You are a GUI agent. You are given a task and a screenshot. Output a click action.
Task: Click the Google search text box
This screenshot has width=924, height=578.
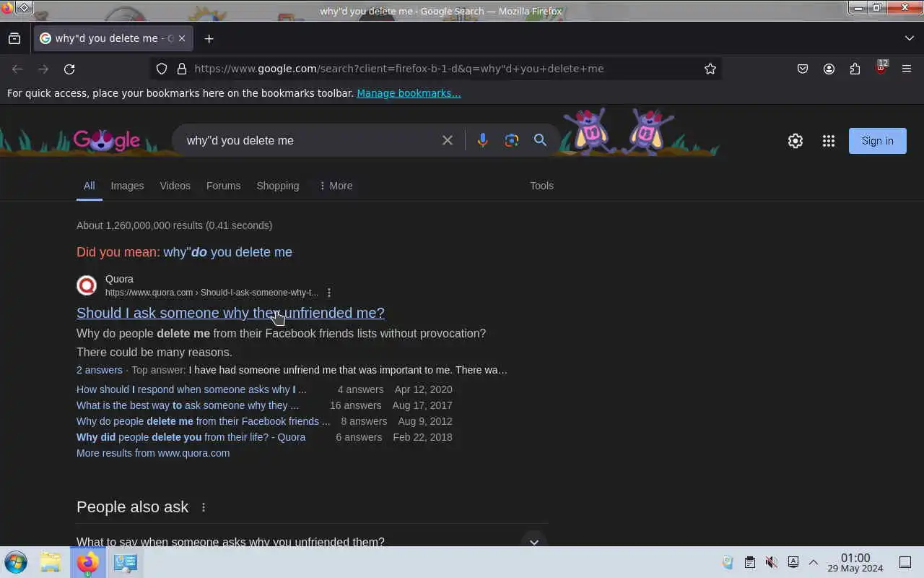(x=309, y=140)
